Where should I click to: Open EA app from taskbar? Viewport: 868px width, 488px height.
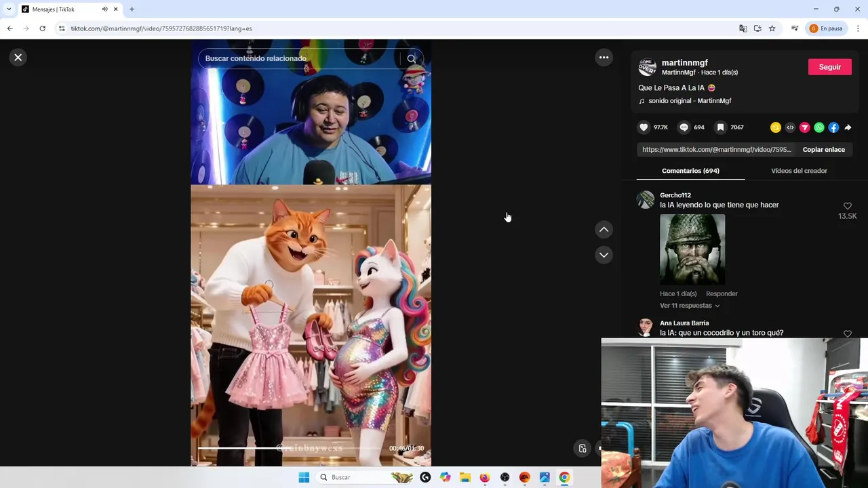[524, 478]
